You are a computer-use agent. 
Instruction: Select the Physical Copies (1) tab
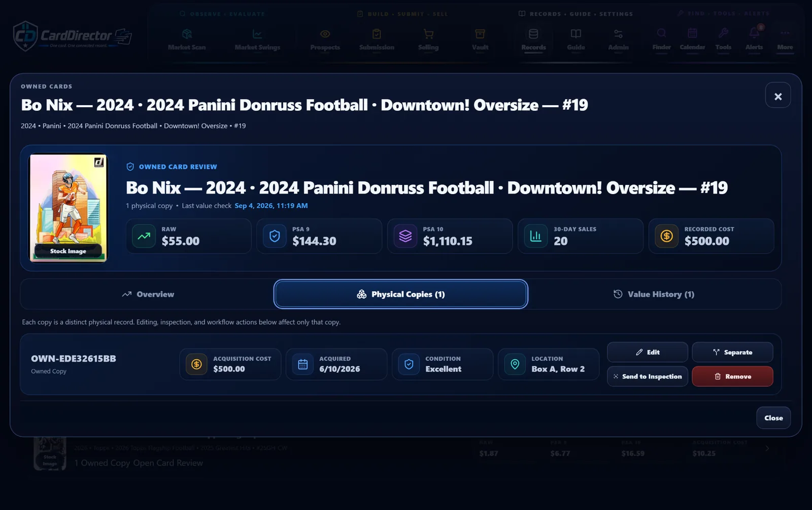(x=401, y=294)
